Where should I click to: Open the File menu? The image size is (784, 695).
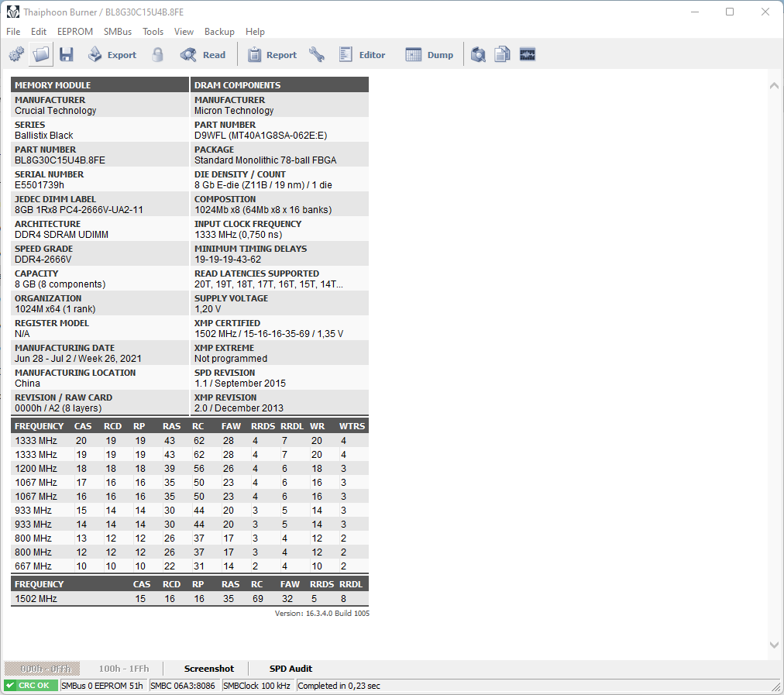tap(13, 32)
